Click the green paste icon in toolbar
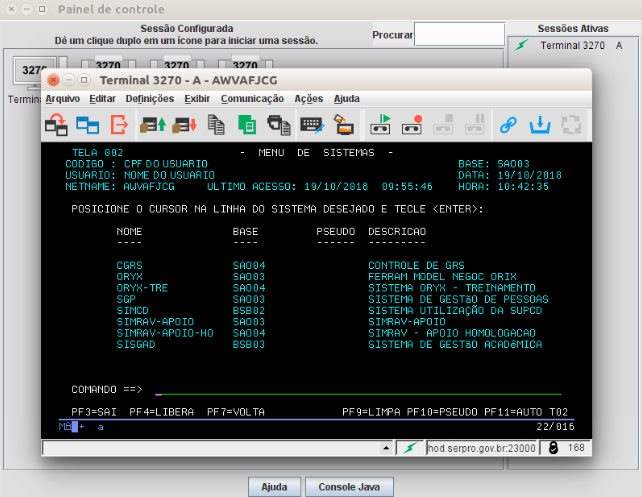The image size is (642, 497). tap(247, 125)
